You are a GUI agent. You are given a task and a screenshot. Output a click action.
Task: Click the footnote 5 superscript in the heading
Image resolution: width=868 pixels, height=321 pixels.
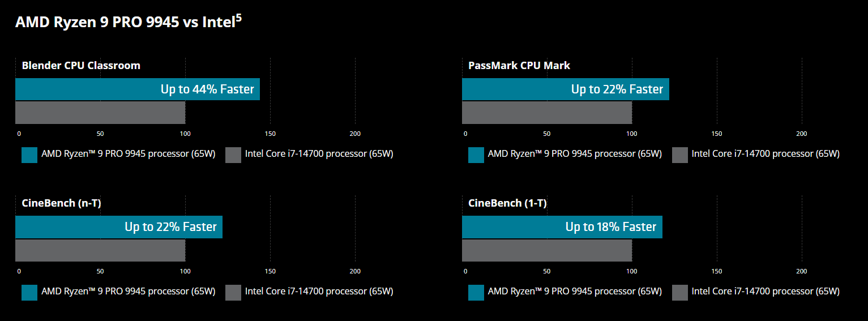pos(239,18)
